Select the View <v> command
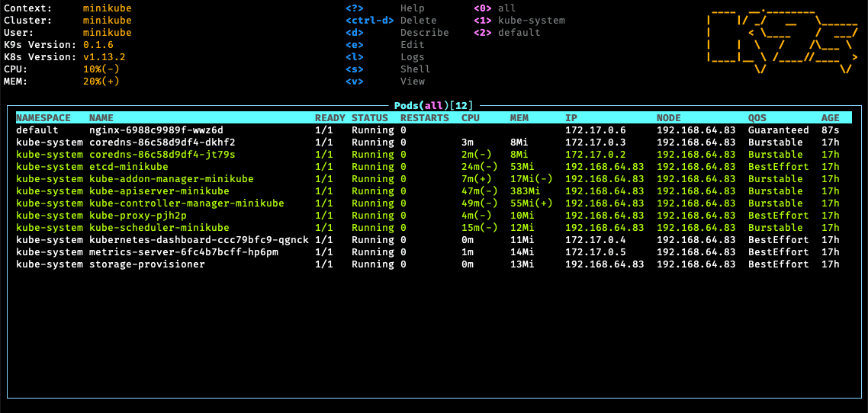The height and width of the screenshot is (413, 868). point(385,82)
